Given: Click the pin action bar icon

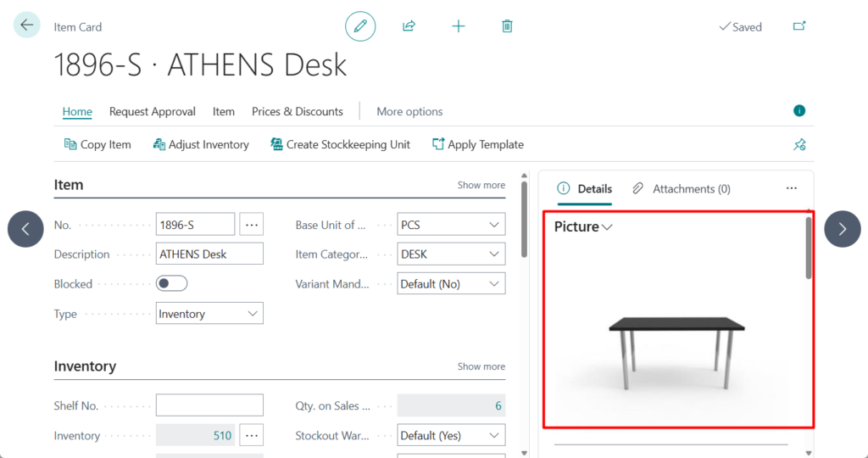Looking at the screenshot, I should pyautogui.click(x=798, y=145).
